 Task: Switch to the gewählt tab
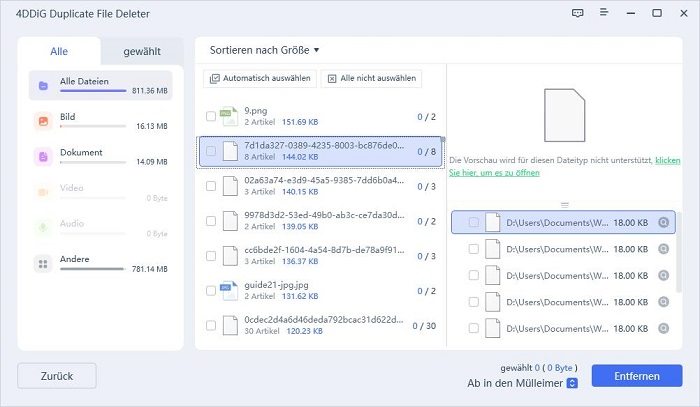(142, 51)
